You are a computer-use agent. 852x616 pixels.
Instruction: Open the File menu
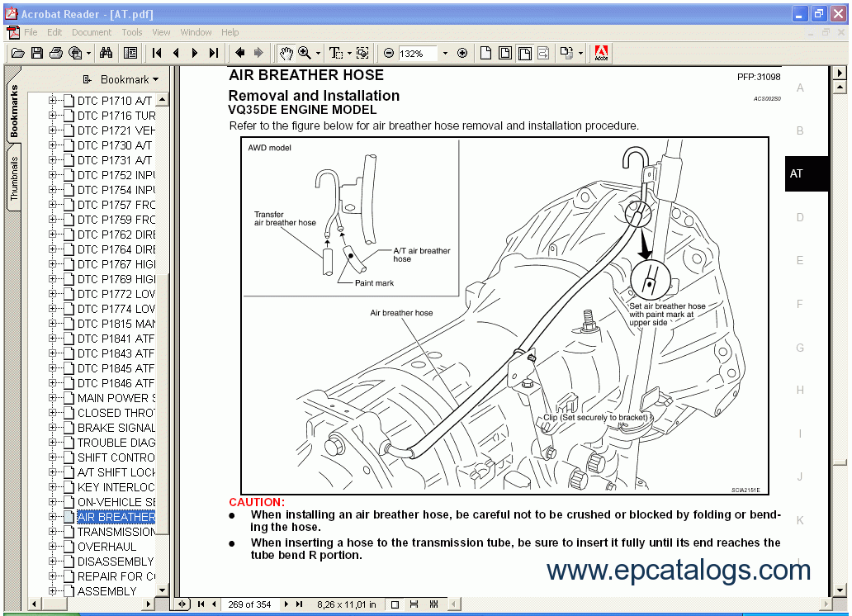pos(31,32)
